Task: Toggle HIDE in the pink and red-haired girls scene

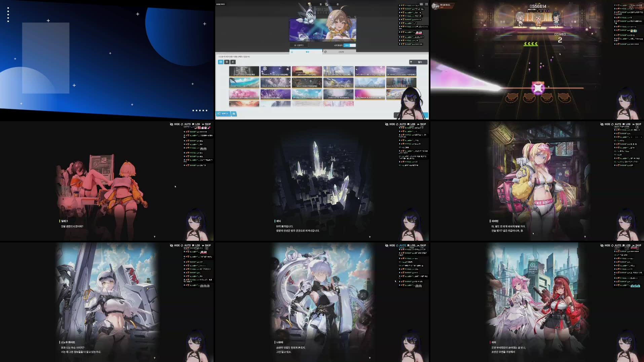Action: [x=605, y=245]
